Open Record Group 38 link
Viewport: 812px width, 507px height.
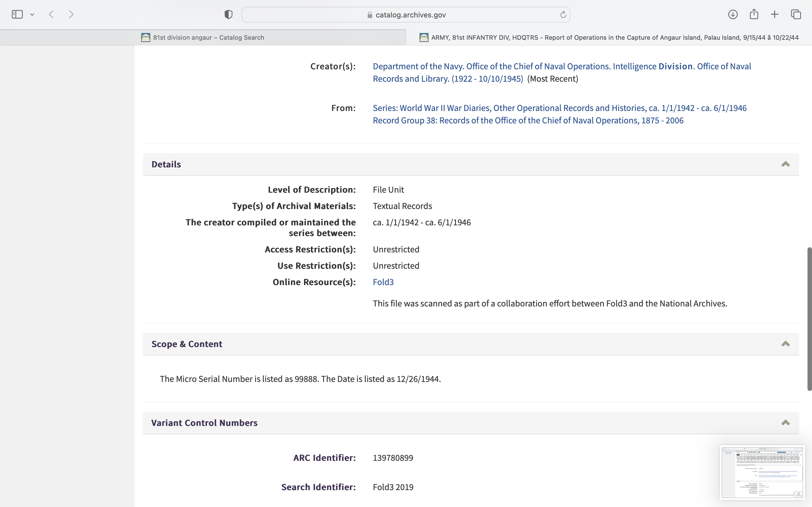[528, 120]
